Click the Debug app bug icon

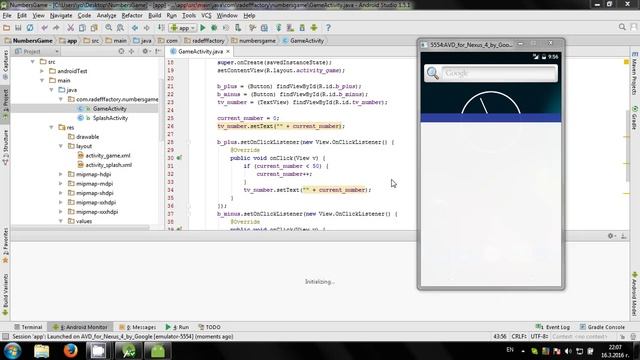tap(214, 28)
